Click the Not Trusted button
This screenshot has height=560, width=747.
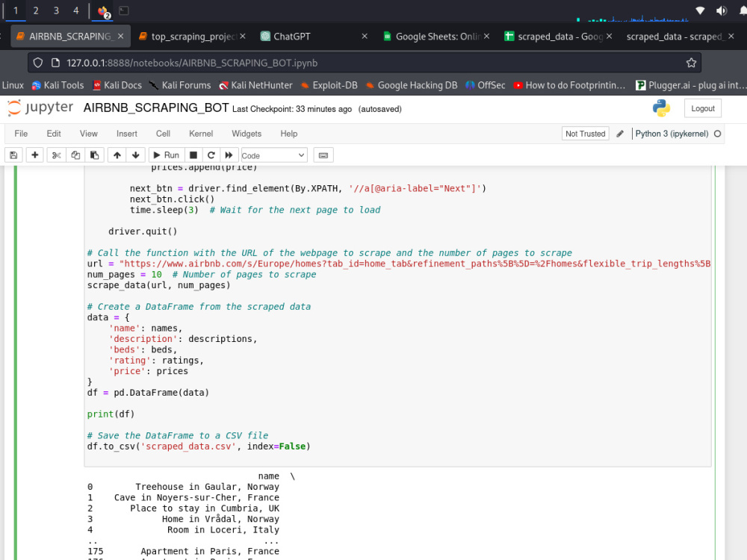[585, 134]
